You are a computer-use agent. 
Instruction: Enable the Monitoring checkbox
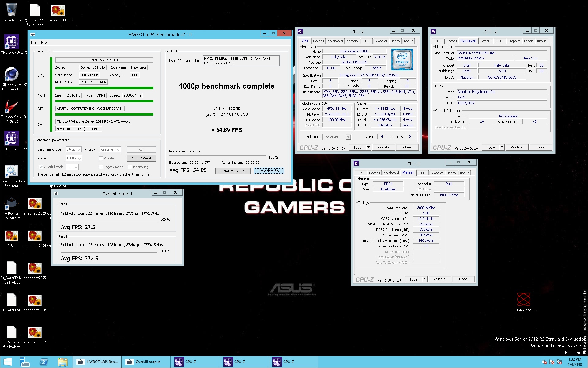tap(130, 167)
